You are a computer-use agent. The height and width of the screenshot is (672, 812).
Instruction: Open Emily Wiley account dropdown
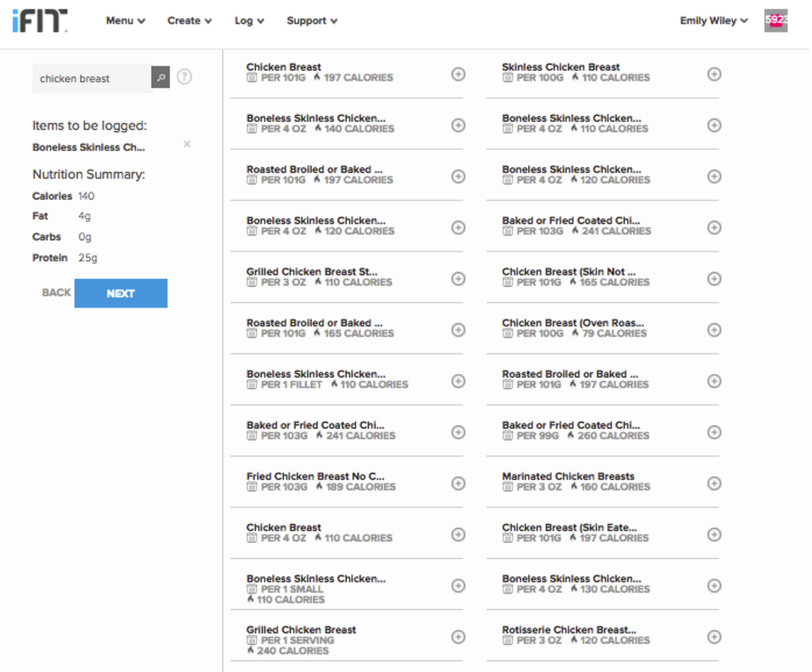(x=713, y=21)
